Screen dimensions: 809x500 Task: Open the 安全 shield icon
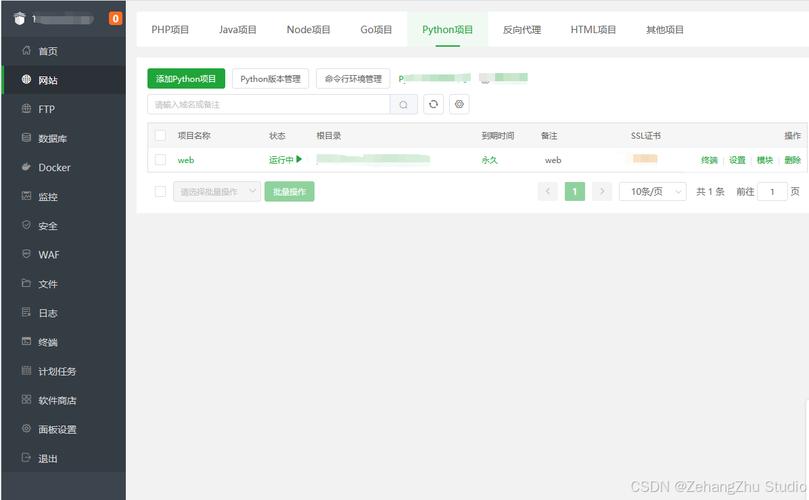(x=26, y=225)
